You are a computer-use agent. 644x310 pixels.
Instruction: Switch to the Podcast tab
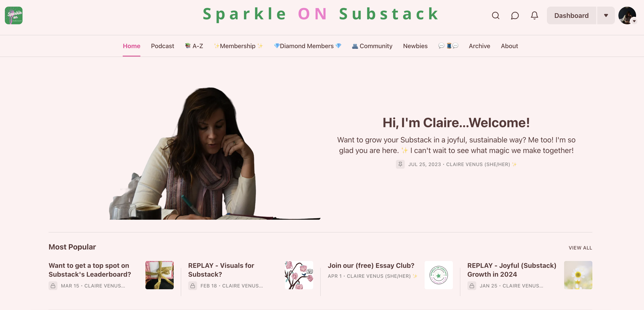162,46
